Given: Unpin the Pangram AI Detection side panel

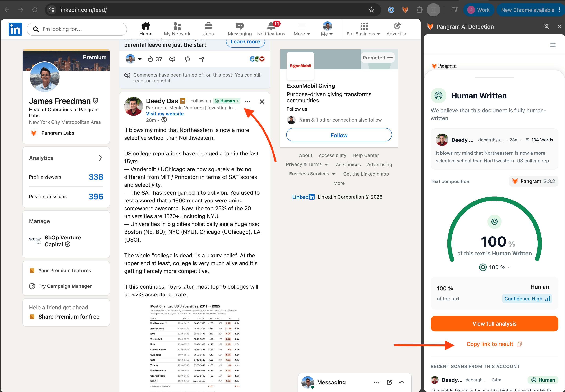Looking at the screenshot, I should (547, 26).
